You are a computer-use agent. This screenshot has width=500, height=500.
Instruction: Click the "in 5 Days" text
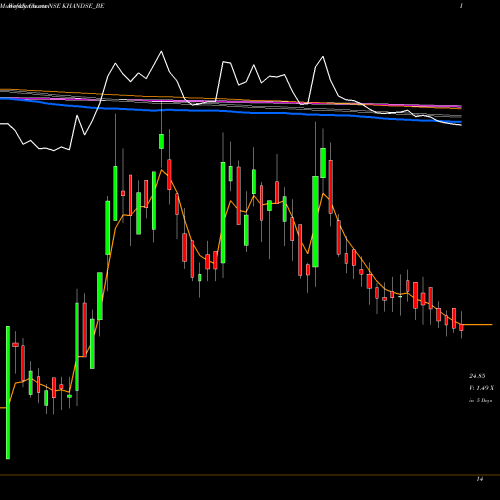(x=480, y=400)
